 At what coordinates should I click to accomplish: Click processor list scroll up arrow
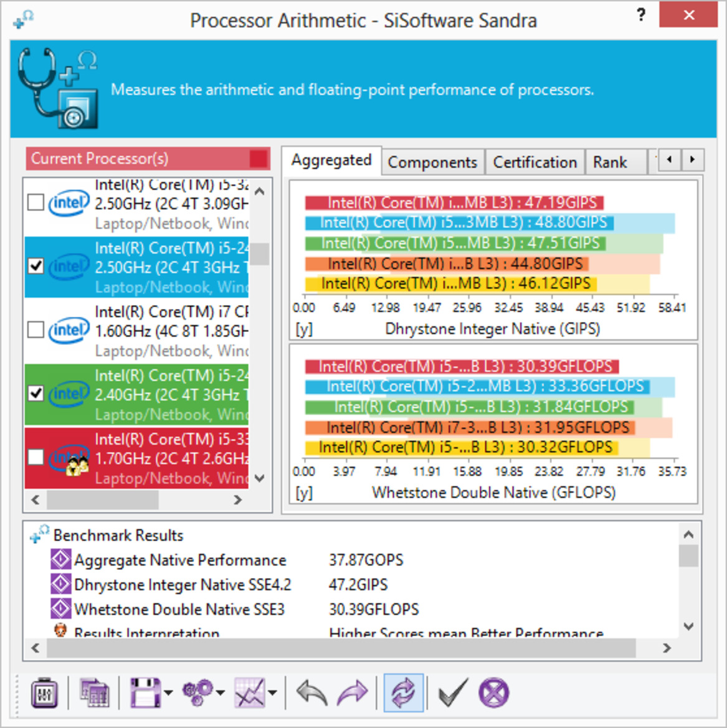[260, 191]
